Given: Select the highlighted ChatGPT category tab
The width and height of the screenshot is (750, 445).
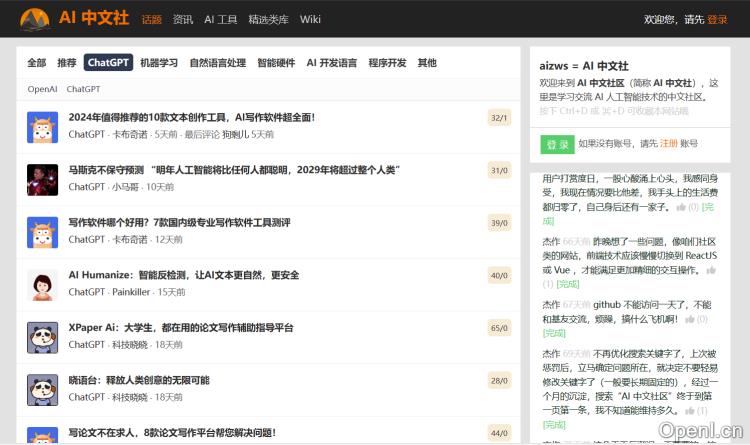Looking at the screenshot, I should point(108,63).
